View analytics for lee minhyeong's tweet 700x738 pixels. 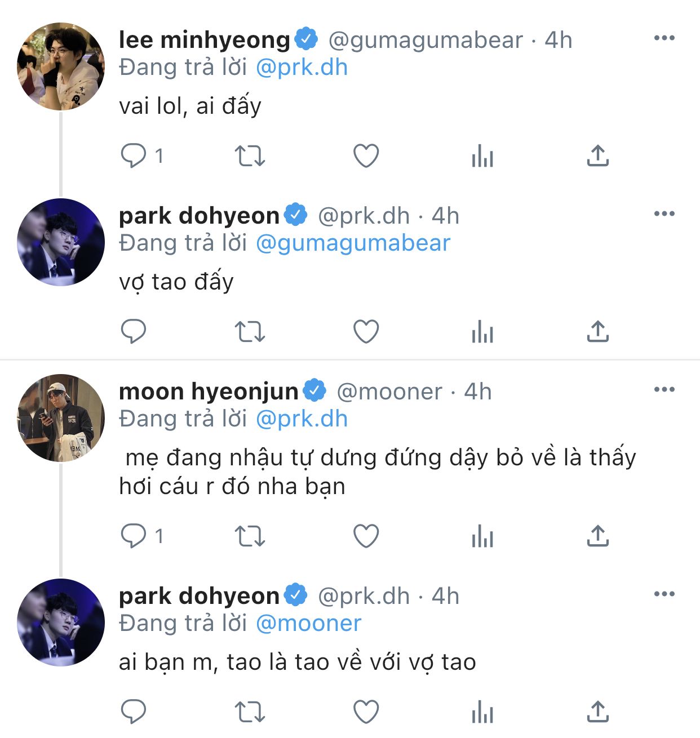click(x=482, y=156)
